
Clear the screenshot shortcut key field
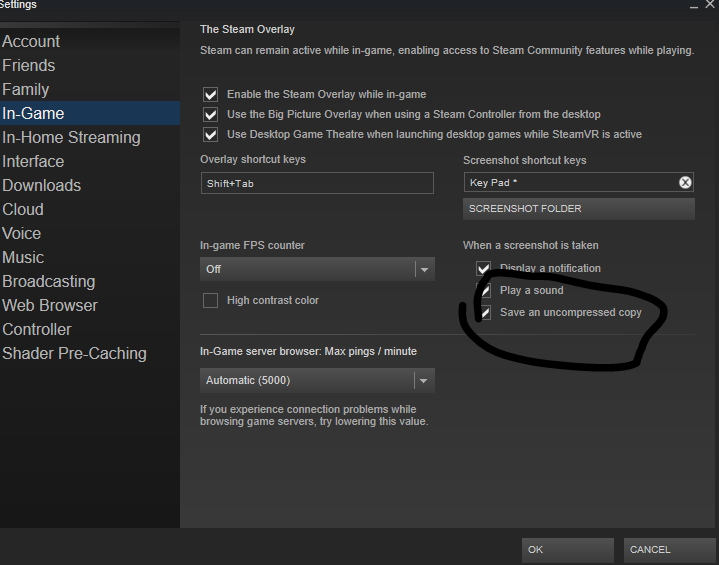(685, 183)
